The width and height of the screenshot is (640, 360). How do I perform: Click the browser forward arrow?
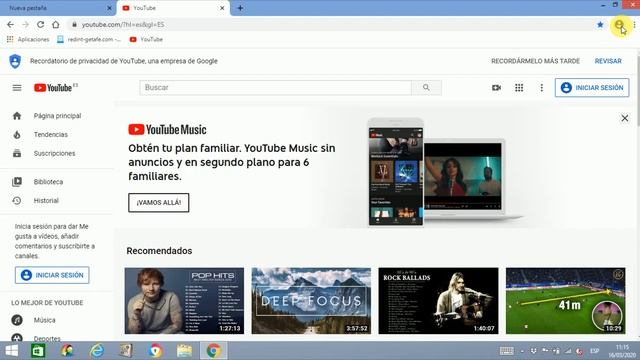click(25, 24)
